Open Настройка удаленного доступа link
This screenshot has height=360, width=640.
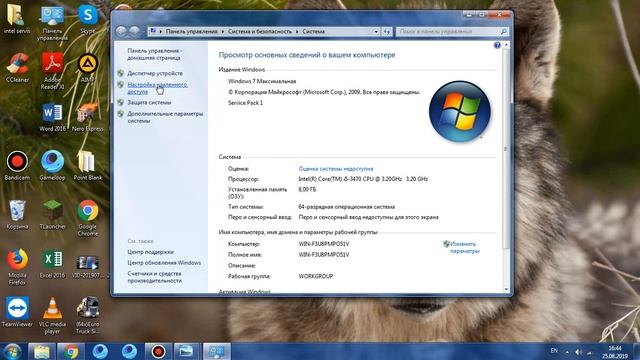(158, 88)
